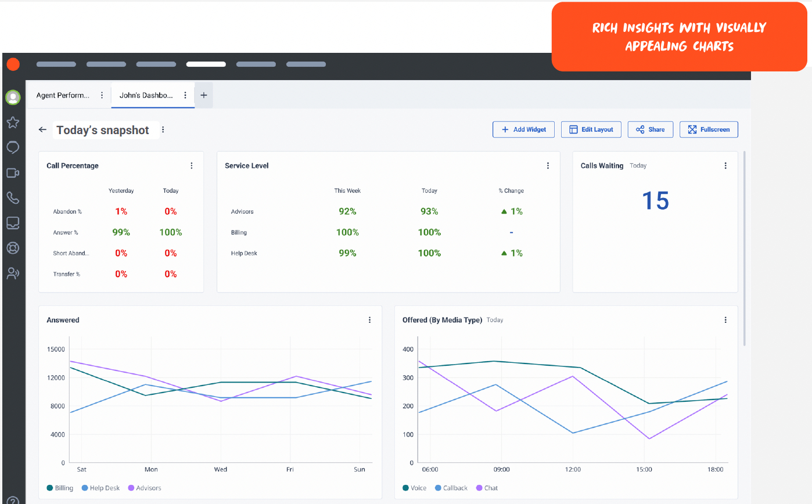
Task: Open the lifebuoy support icon in sidebar
Action: 13,248
